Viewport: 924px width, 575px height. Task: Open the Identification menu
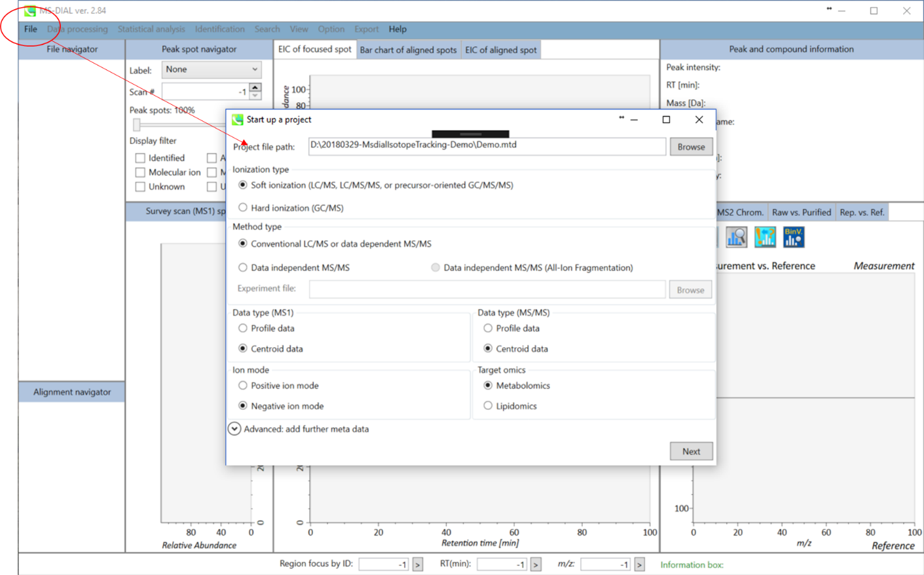tap(219, 29)
